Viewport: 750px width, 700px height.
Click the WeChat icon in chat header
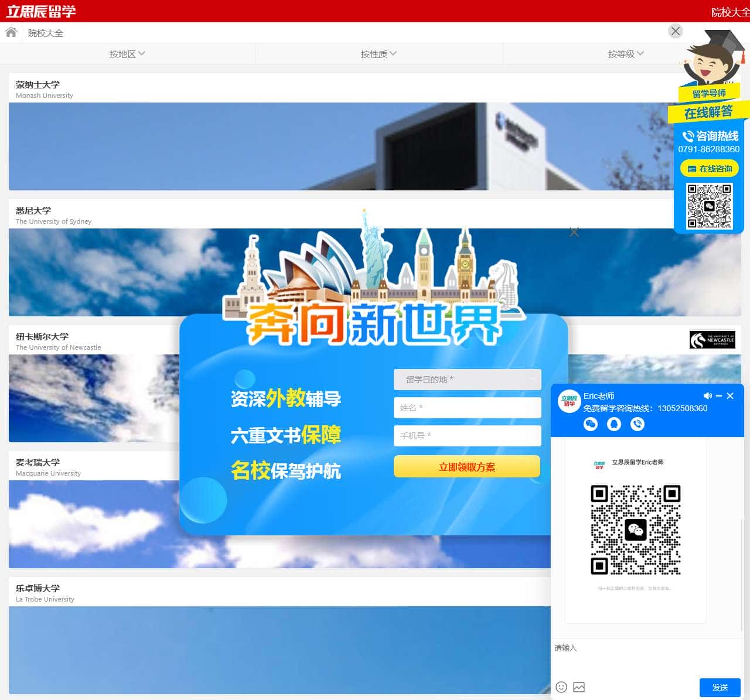590,424
